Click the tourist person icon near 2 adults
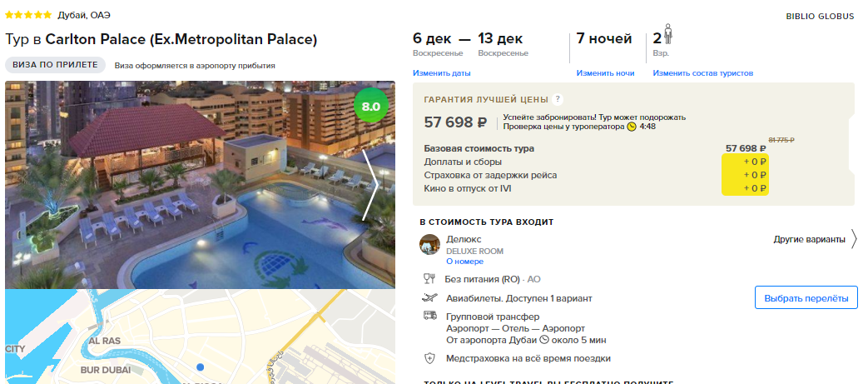This screenshot has height=384, width=868. (x=667, y=34)
